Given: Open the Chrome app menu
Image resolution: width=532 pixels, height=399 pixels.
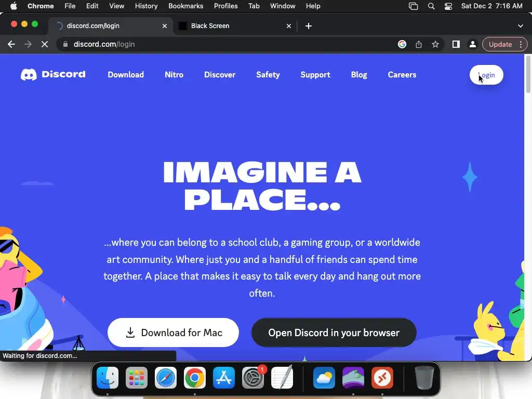Looking at the screenshot, I should coord(41,6).
